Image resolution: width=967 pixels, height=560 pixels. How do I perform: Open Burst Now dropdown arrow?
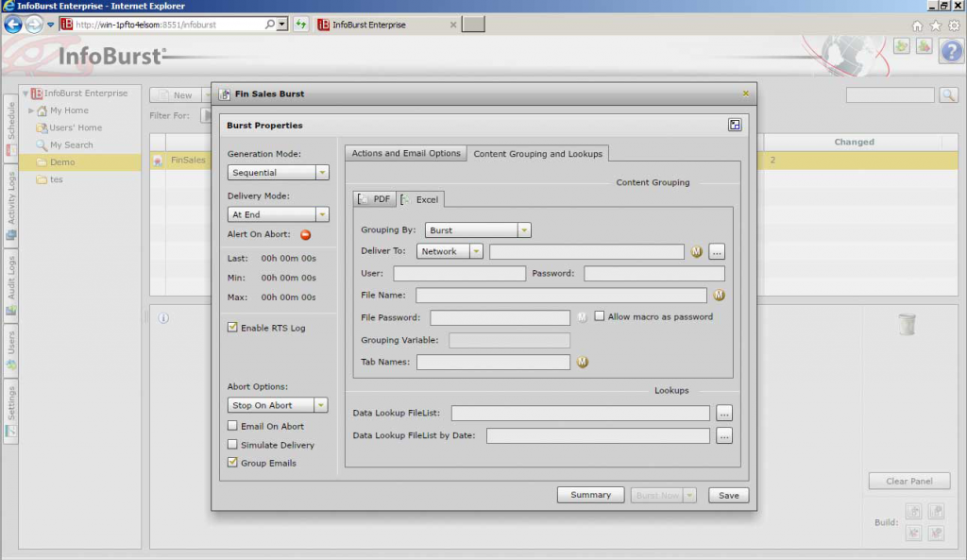click(x=689, y=495)
